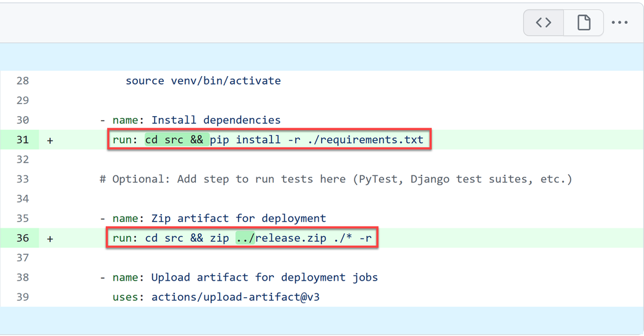Click 'source venv/bin/activate' code line
Image resolution: width=644 pixels, height=336 pixels.
pos(203,81)
